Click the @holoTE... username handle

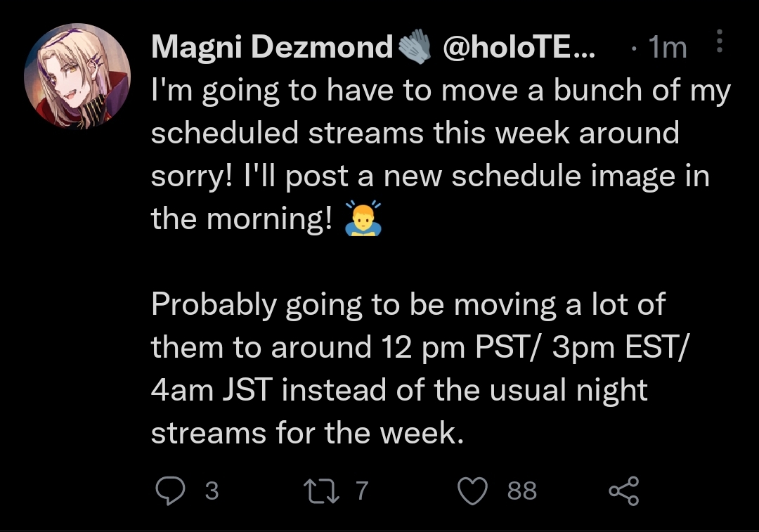(x=519, y=48)
